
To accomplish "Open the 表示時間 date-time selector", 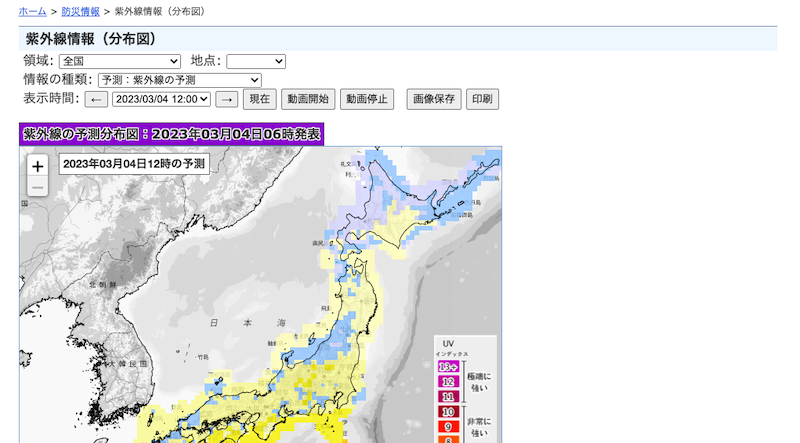I will click(161, 99).
